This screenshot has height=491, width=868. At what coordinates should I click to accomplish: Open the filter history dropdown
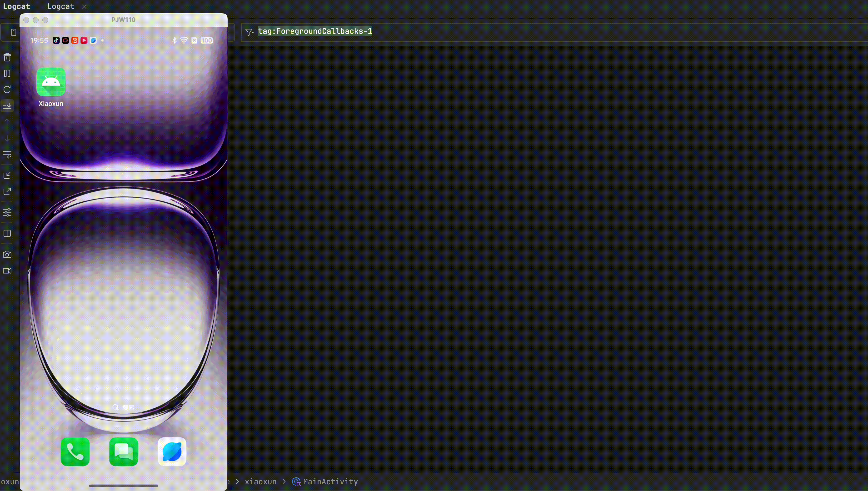pyautogui.click(x=249, y=32)
